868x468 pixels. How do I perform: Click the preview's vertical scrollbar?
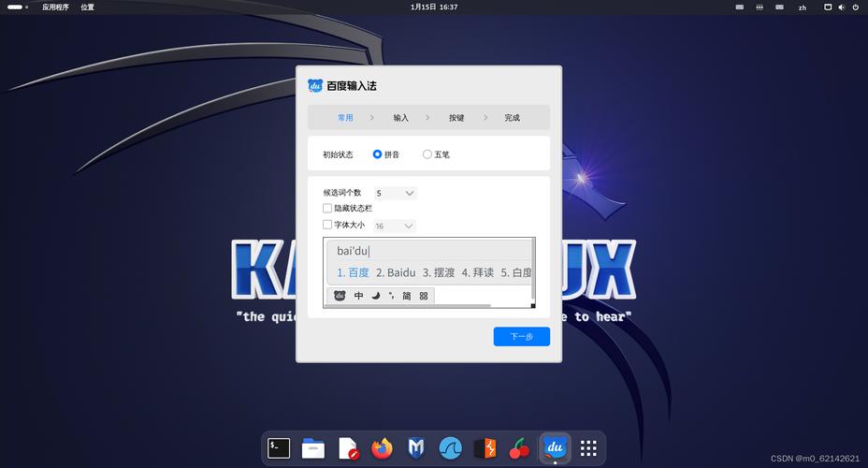pos(533,269)
